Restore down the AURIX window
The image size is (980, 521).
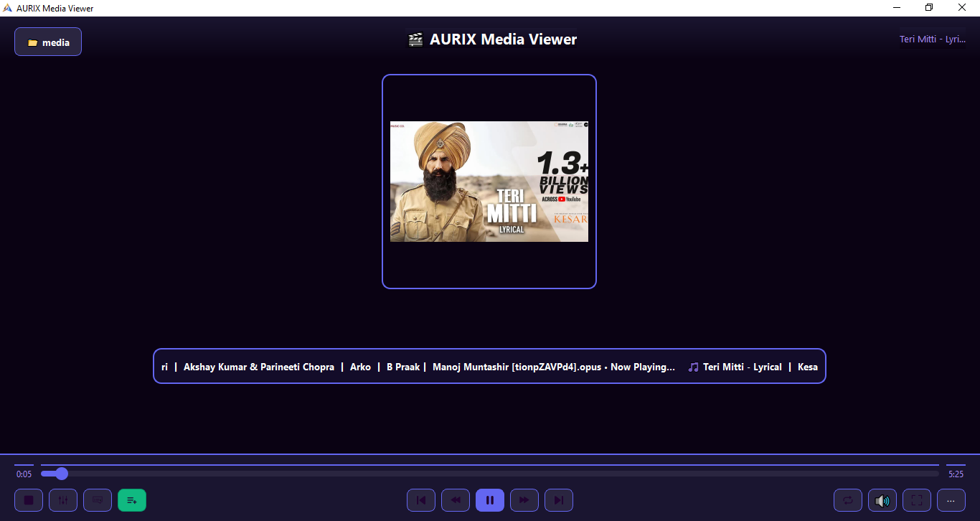click(x=929, y=8)
